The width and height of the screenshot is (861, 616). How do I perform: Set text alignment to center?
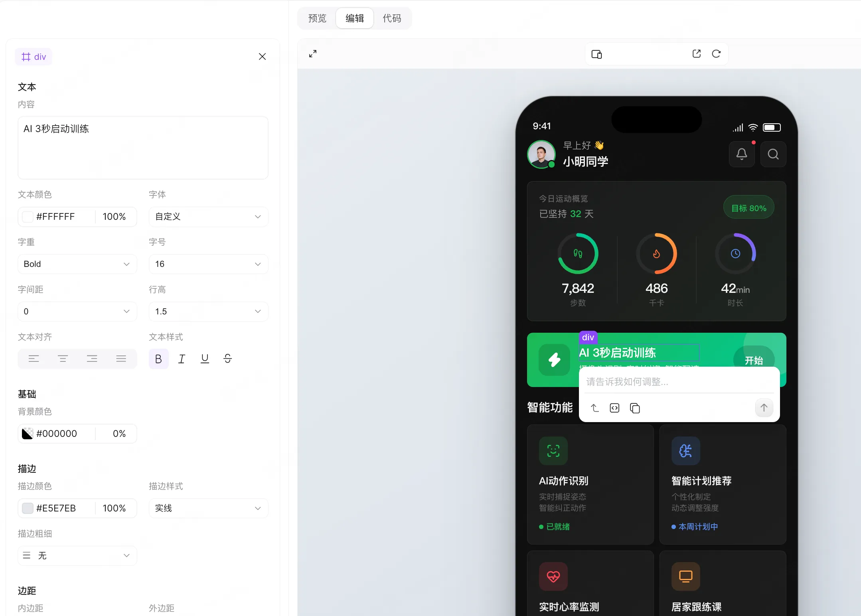pos(63,359)
